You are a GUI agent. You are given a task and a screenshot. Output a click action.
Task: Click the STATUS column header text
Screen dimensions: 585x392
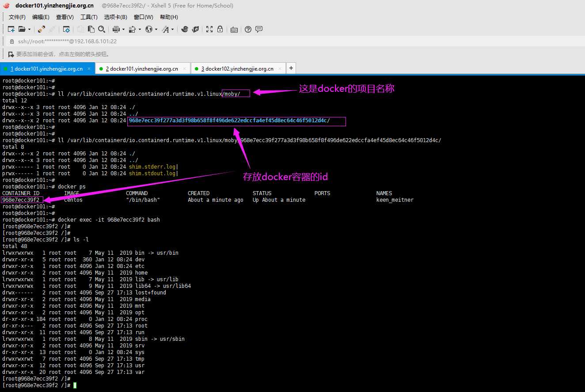tap(262, 193)
